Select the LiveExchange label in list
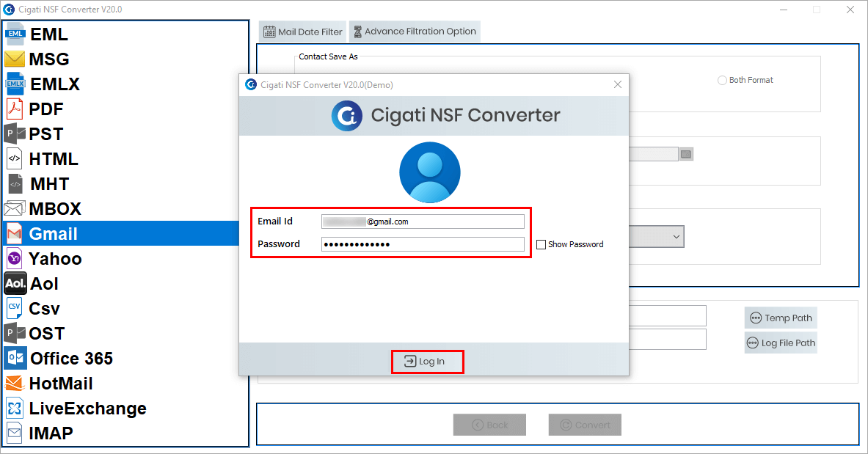The height and width of the screenshot is (454, 868). [88, 409]
